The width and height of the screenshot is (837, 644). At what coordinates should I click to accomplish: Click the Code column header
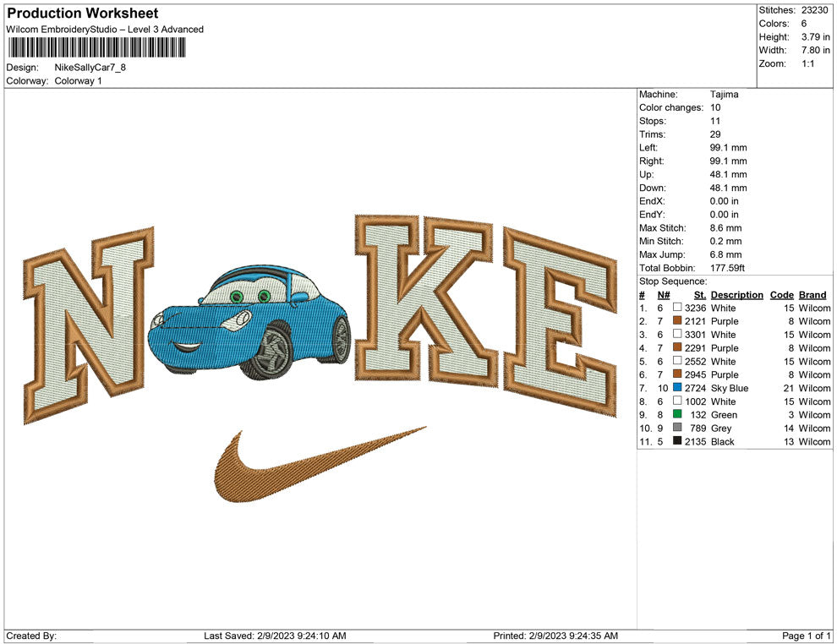pos(781,295)
